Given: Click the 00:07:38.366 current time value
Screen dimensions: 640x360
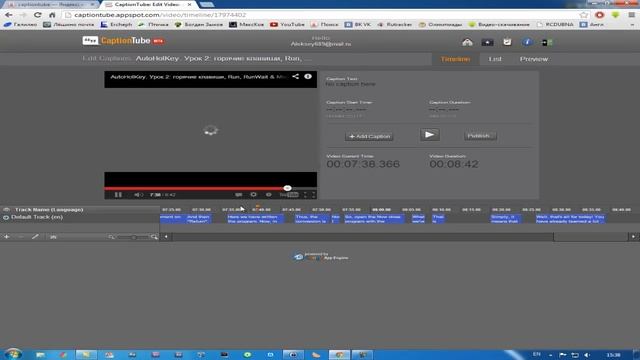Looking at the screenshot, I should click(363, 164).
